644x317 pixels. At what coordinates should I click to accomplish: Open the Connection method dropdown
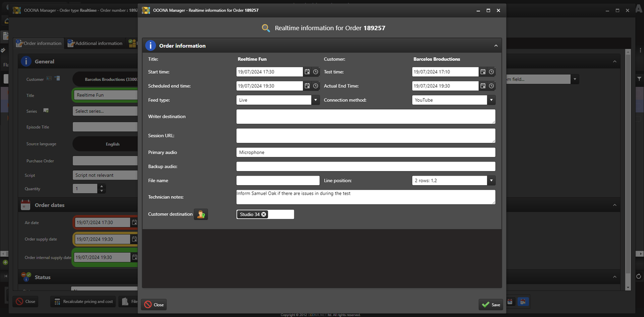coord(491,100)
